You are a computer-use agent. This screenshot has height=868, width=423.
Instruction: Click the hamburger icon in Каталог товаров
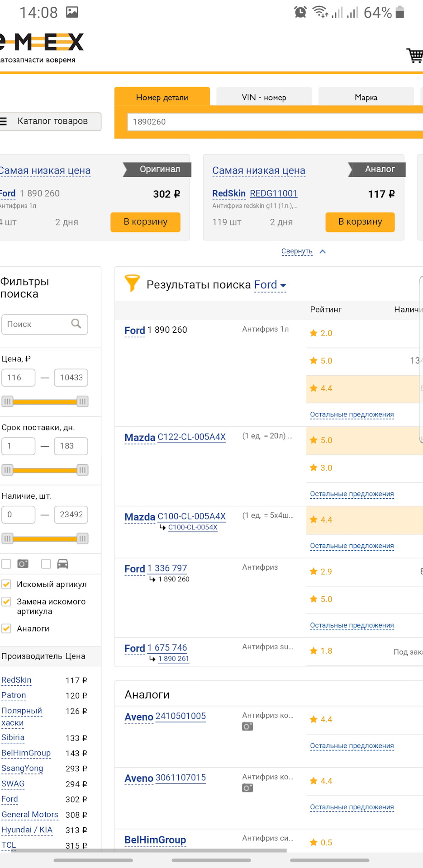(4, 121)
